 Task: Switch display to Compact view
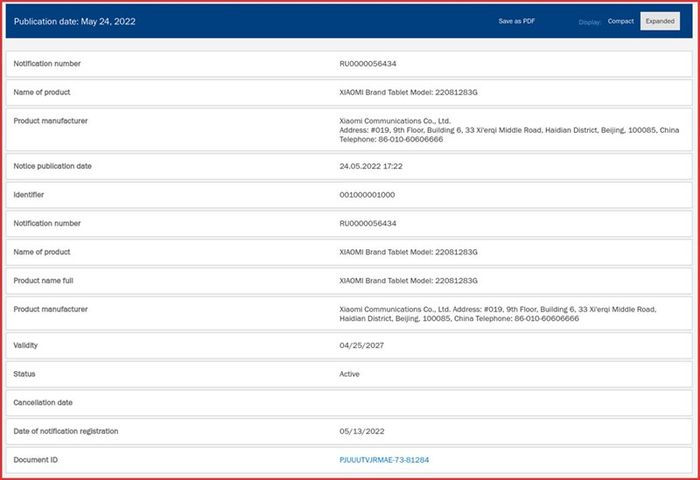621,21
